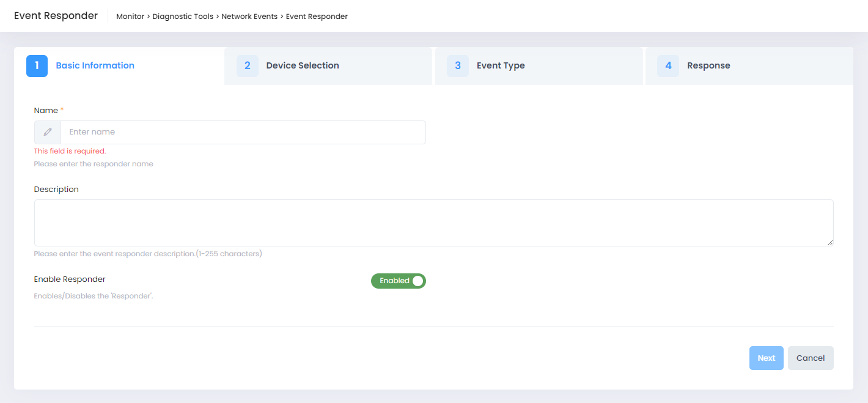
Task: Open Monitor in the breadcrumb
Action: [130, 17]
